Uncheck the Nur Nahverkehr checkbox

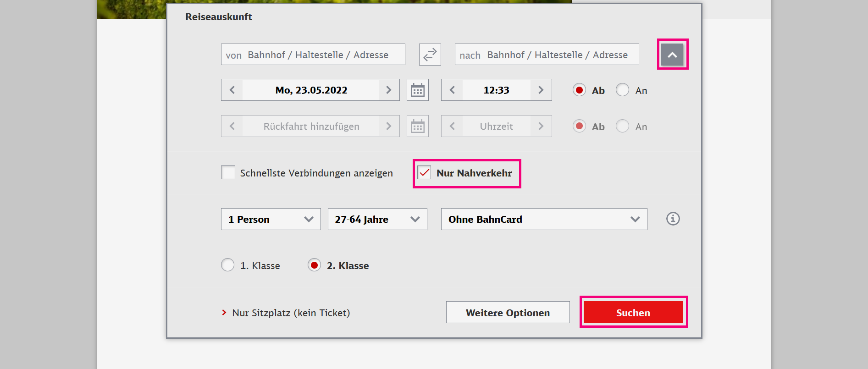coord(425,173)
